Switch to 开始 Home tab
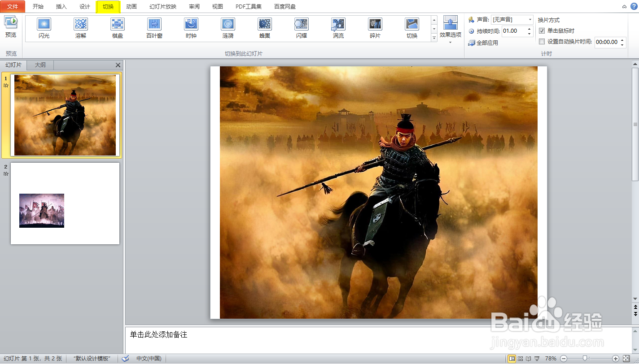The height and width of the screenshot is (364, 639). click(x=38, y=7)
